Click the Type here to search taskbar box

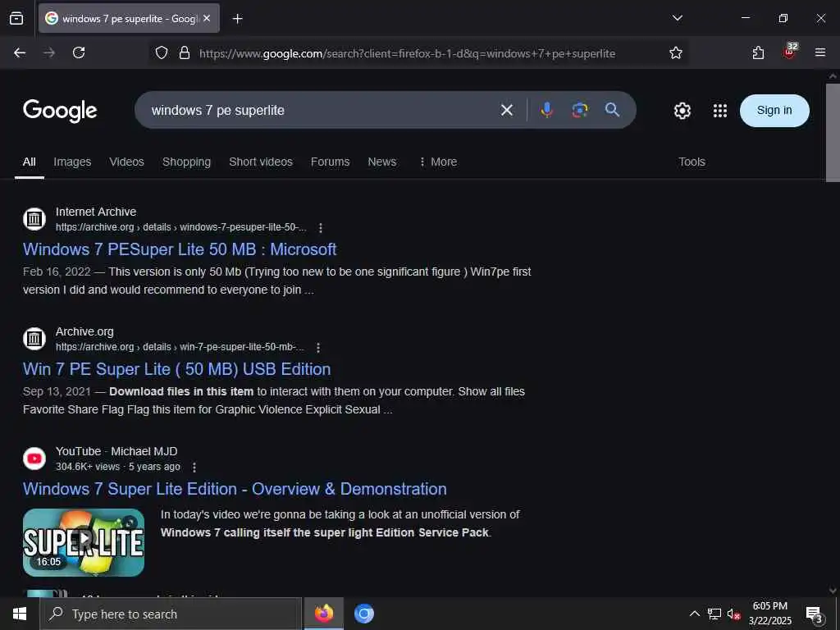(x=171, y=614)
